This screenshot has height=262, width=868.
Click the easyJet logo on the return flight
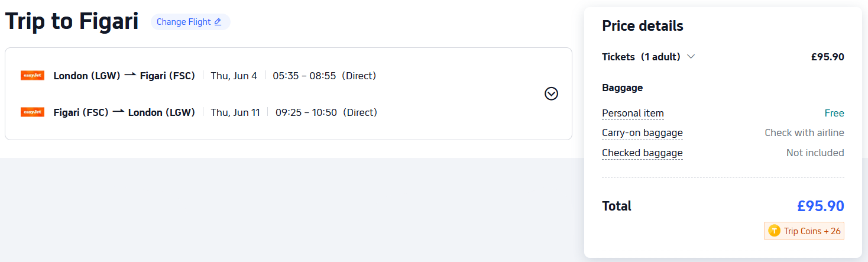coord(33,112)
